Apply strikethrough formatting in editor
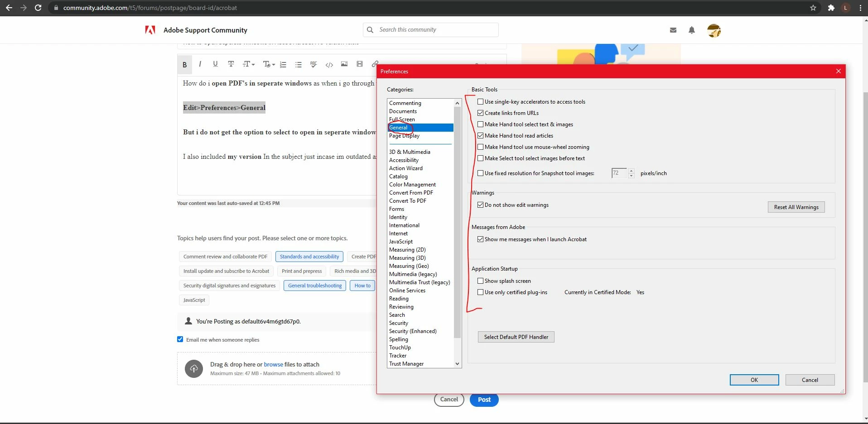Viewport: 868px width, 424px height. tap(231, 64)
